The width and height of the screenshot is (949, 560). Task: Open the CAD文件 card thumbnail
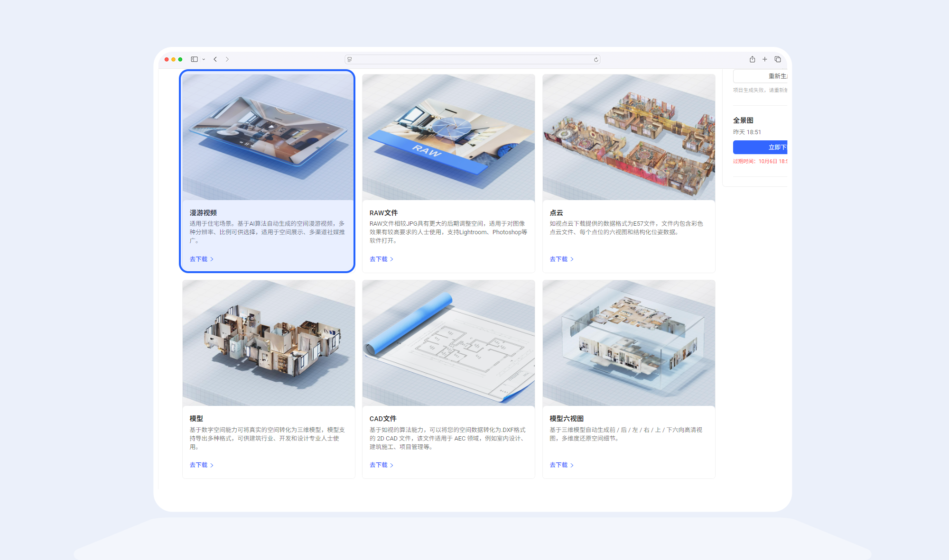click(448, 343)
